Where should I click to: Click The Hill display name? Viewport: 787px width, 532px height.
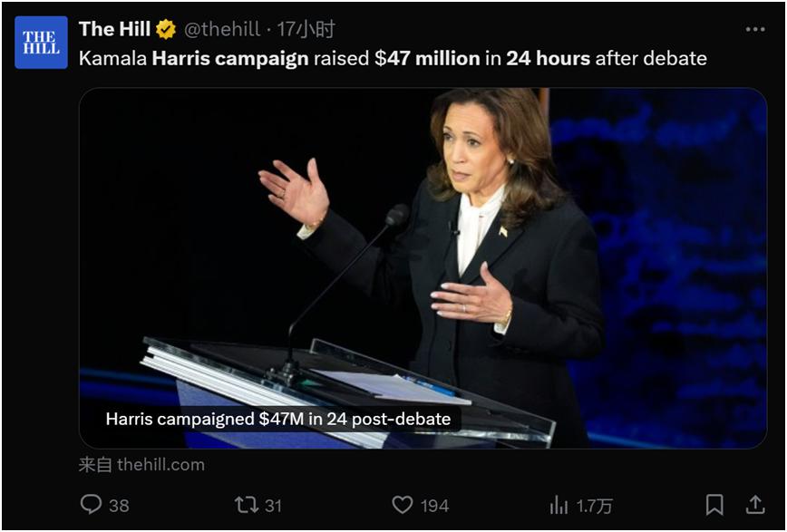[114, 29]
